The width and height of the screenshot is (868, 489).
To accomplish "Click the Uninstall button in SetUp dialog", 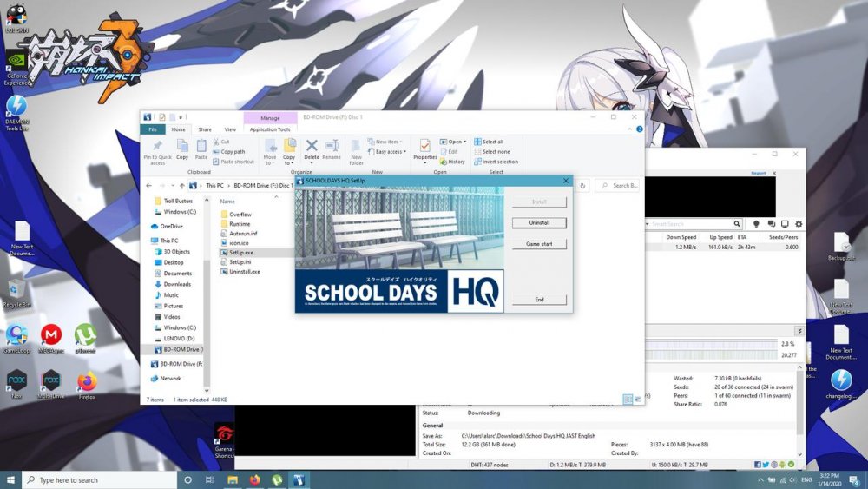I will tap(539, 223).
